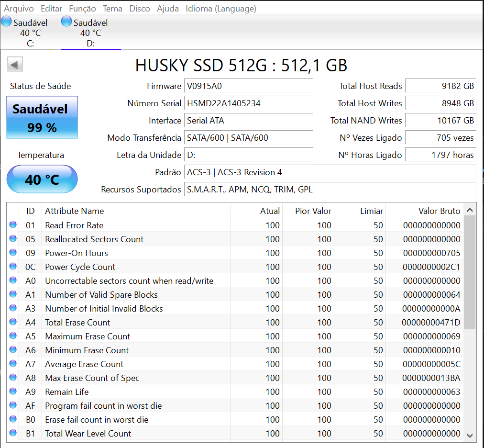Select the Read Error Rate attribute name
The image size is (484, 448).
[74, 225]
